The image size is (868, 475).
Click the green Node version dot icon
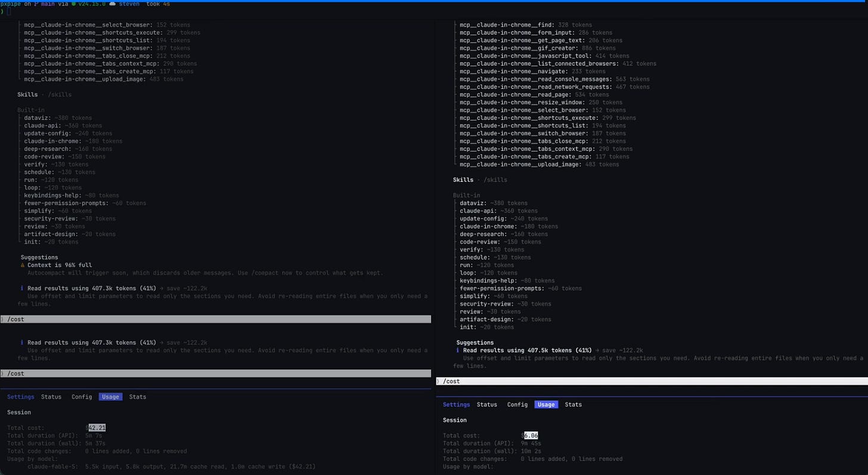(x=73, y=4)
